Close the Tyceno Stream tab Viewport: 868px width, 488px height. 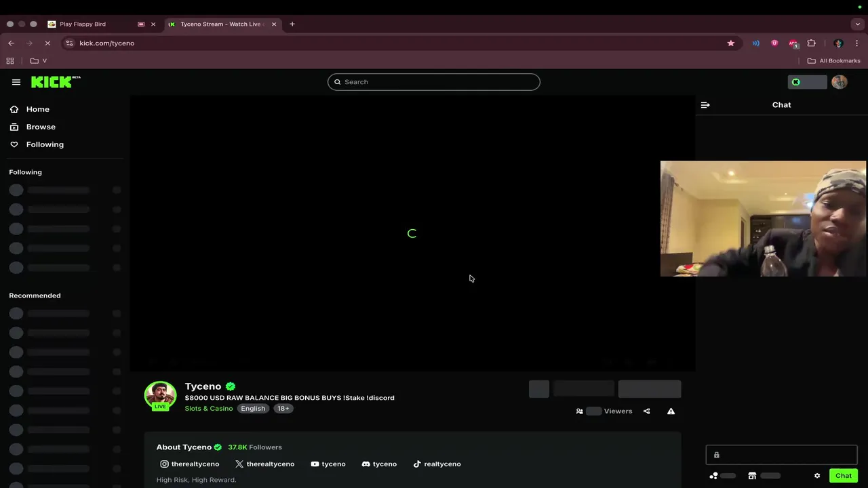click(x=274, y=24)
